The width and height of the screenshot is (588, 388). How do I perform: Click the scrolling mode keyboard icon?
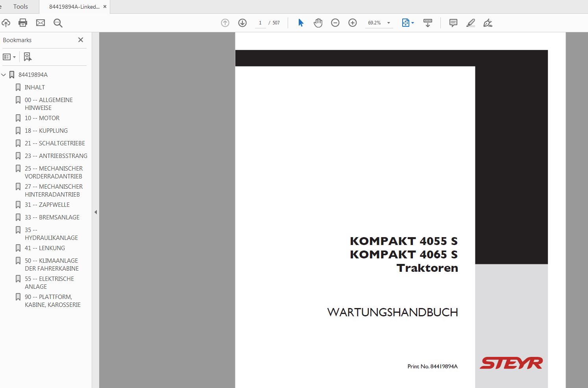428,23
